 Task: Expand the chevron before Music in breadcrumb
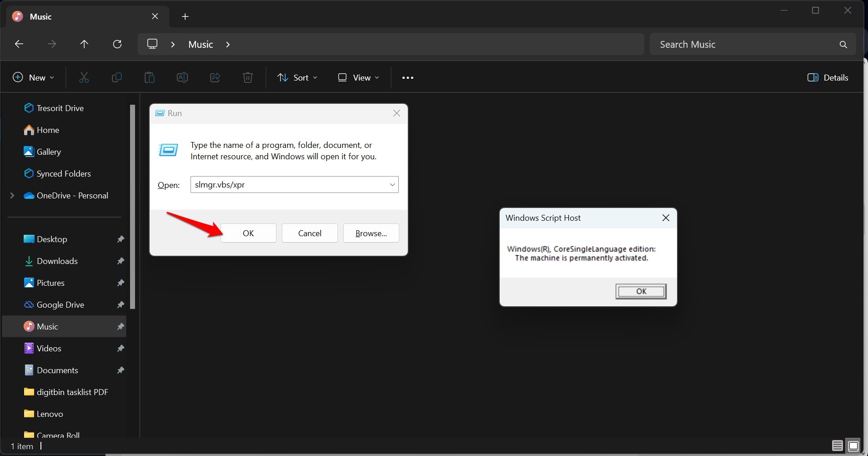173,45
